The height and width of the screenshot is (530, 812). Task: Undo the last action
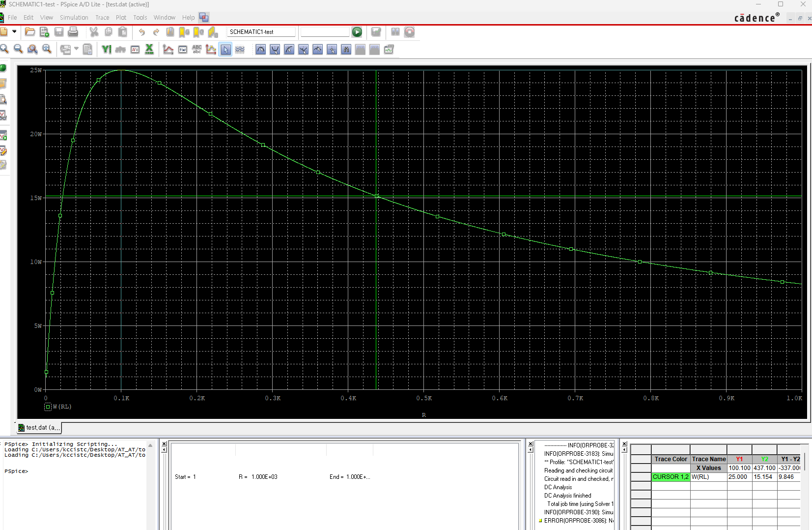click(x=142, y=32)
